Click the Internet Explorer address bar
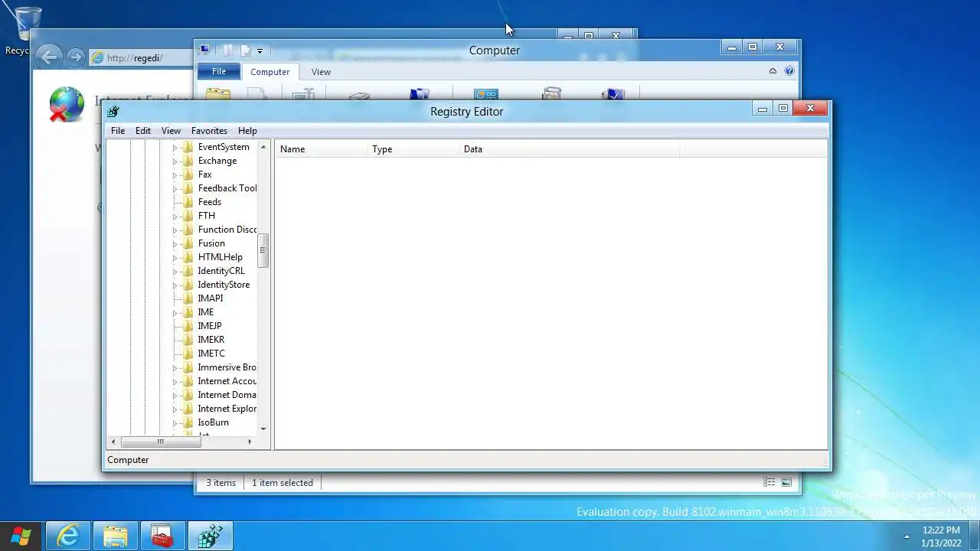Image resolution: width=980 pixels, height=551 pixels. pos(142,58)
